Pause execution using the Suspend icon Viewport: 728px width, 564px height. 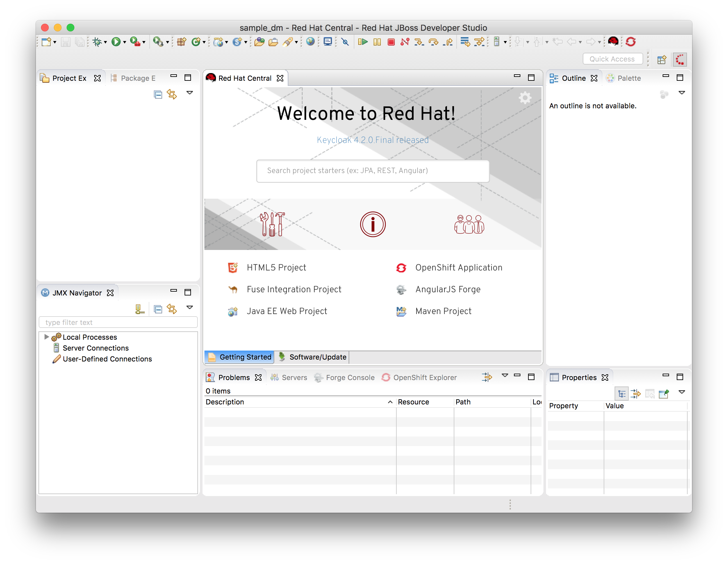[x=377, y=42]
